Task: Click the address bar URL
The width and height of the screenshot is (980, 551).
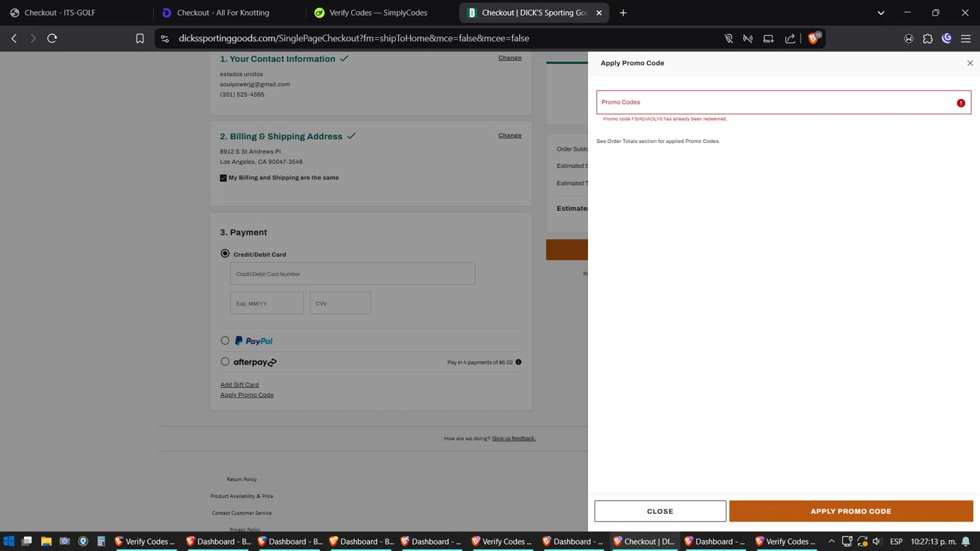Action: [354, 39]
